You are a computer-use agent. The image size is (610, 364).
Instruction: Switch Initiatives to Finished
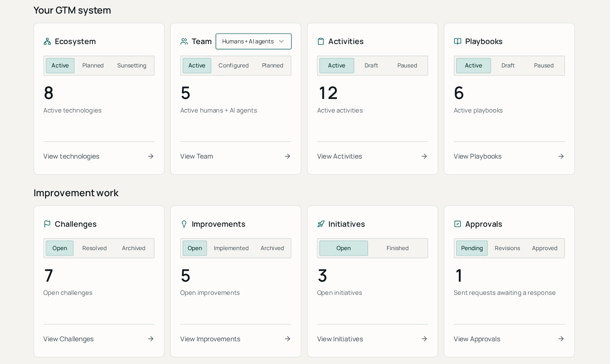tap(398, 248)
